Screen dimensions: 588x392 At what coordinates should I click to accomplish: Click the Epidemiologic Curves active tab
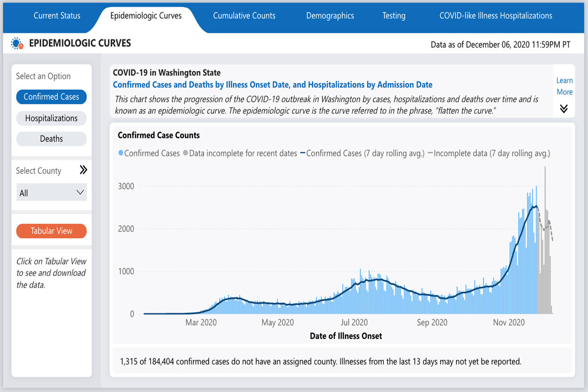coord(146,16)
